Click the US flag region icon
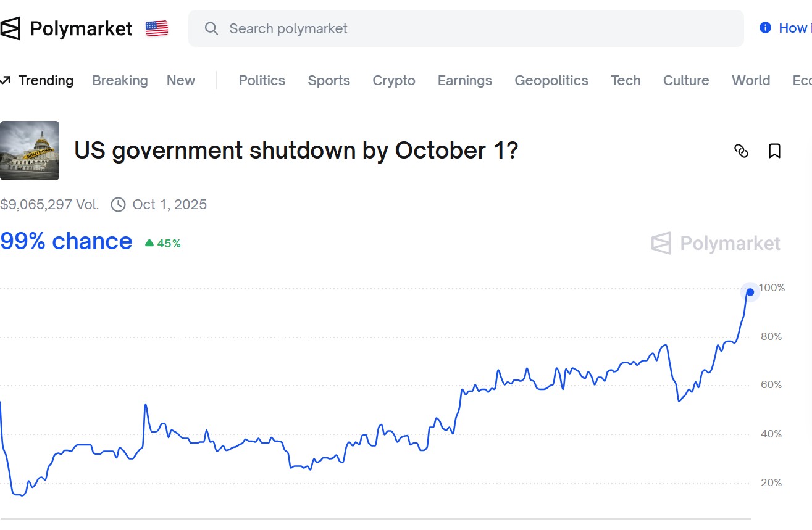Viewport: 812px width, 530px height. tap(157, 28)
